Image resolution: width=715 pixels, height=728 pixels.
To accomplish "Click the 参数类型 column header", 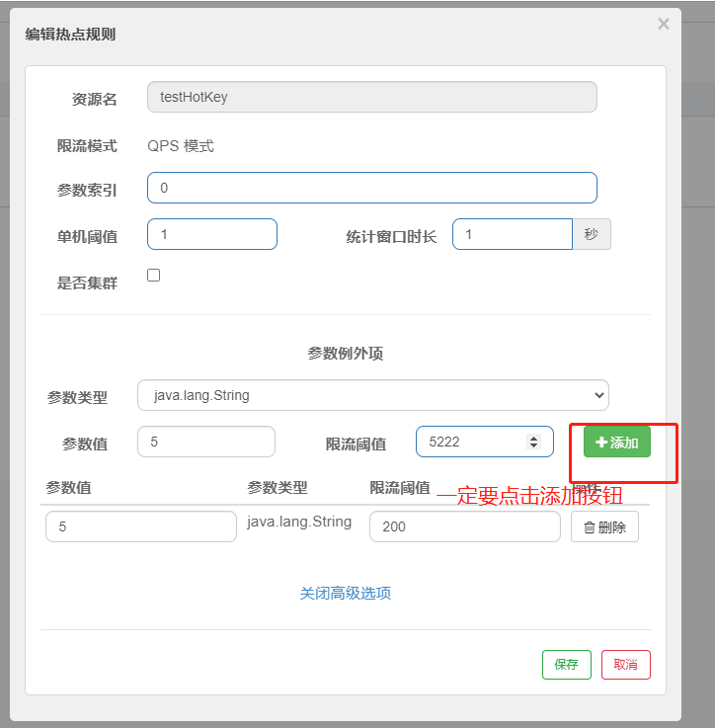I will (278, 488).
